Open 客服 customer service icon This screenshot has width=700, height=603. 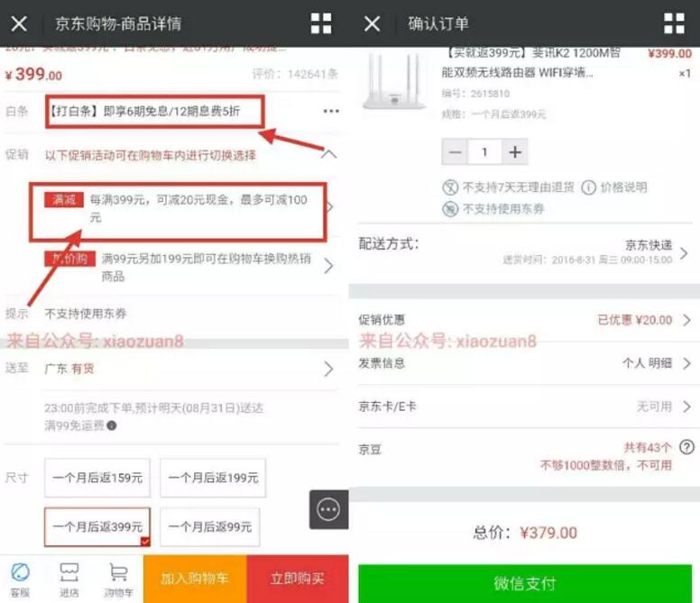pos(20,579)
